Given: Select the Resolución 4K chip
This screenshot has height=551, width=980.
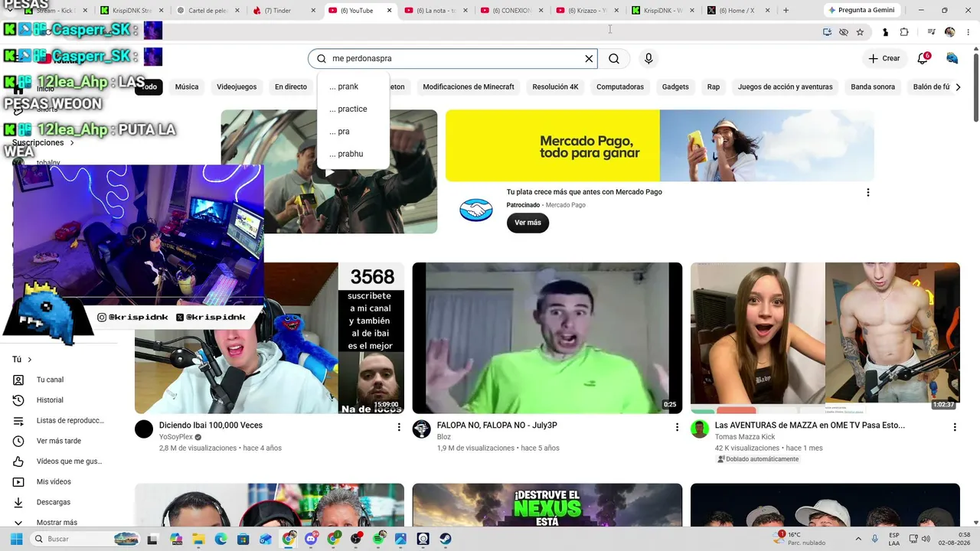Looking at the screenshot, I should pyautogui.click(x=556, y=87).
